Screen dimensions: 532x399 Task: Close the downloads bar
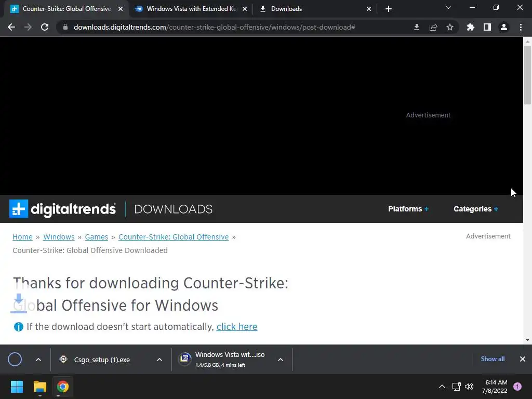tap(523, 359)
